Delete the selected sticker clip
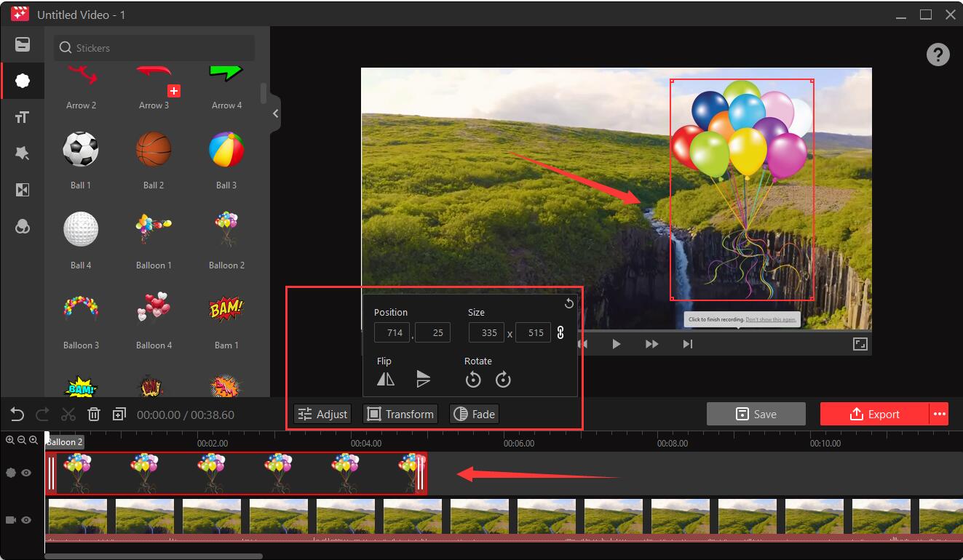 (x=94, y=413)
